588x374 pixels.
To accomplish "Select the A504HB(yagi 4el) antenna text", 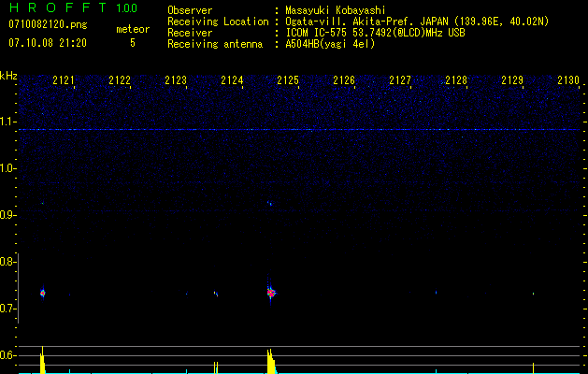I will pos(330,44).
